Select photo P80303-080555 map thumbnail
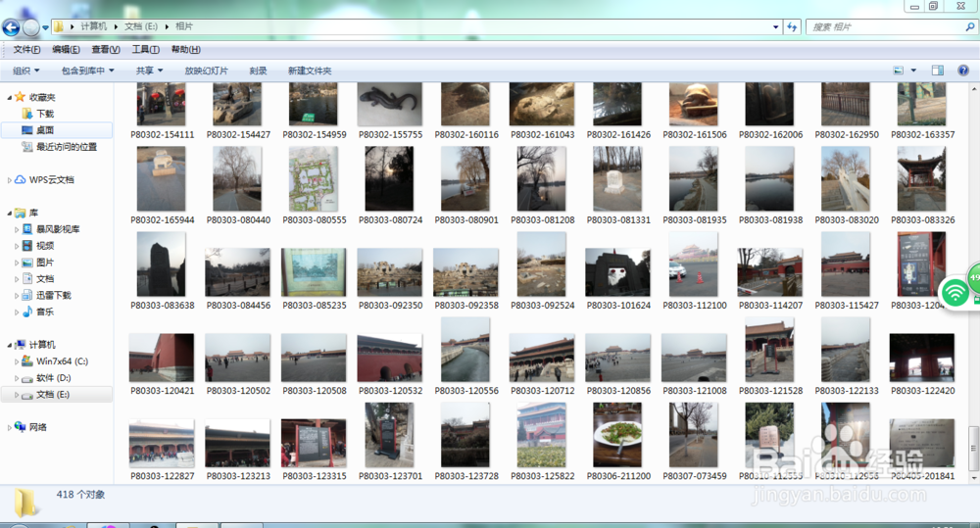This screenshot has width=980, height=528. point(314,178)
